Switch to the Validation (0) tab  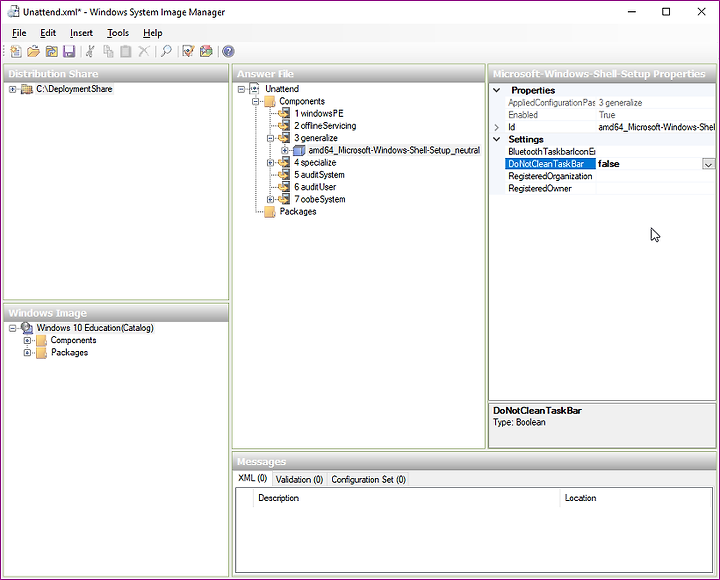(299, 479)
